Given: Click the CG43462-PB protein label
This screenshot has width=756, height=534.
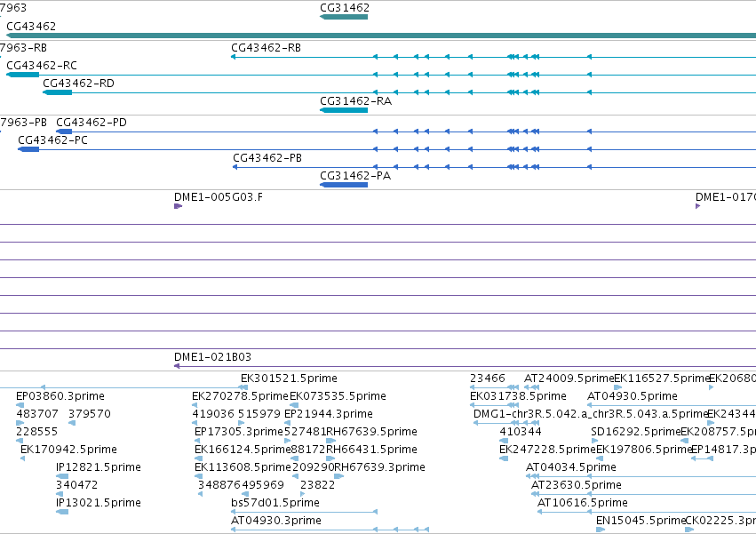Looking at the screenshot, I should point(267,158).
